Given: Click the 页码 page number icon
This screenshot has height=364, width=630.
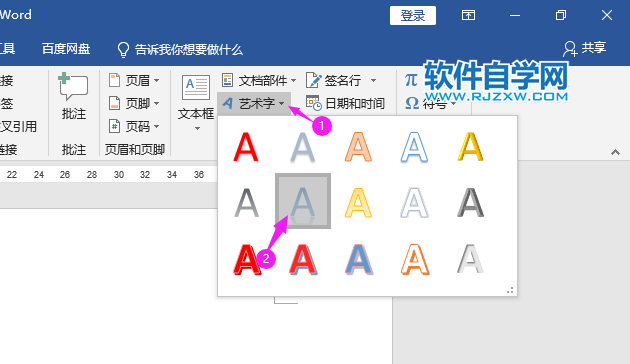Looking at the screenshot, I should tap(115, 127).
